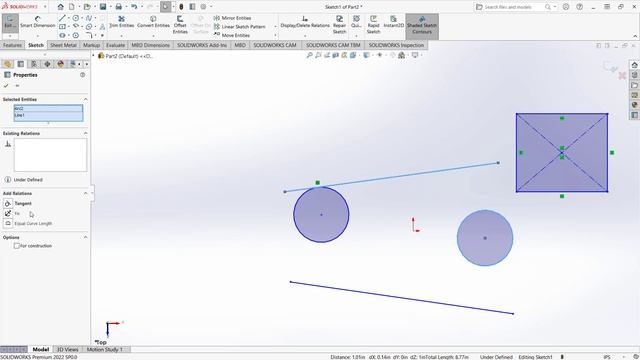Expand the Smart Dimension dropdown

click(x=38, y=36)
